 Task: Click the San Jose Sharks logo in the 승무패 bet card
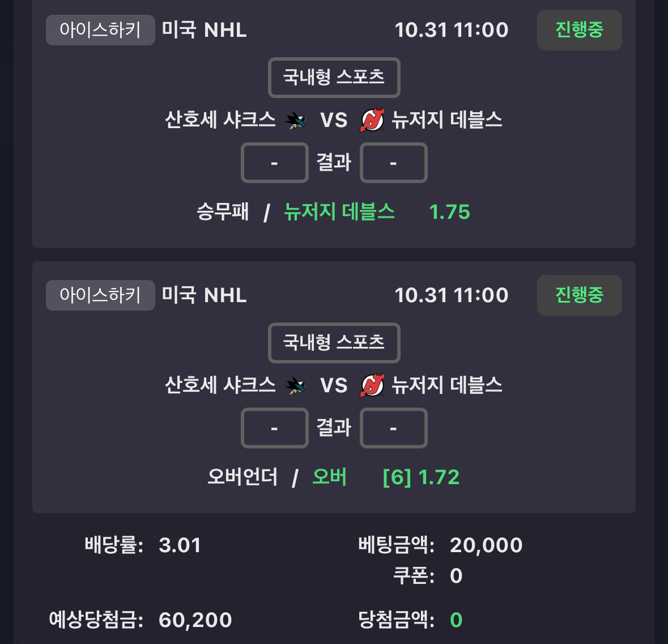(x=296, y=120)
